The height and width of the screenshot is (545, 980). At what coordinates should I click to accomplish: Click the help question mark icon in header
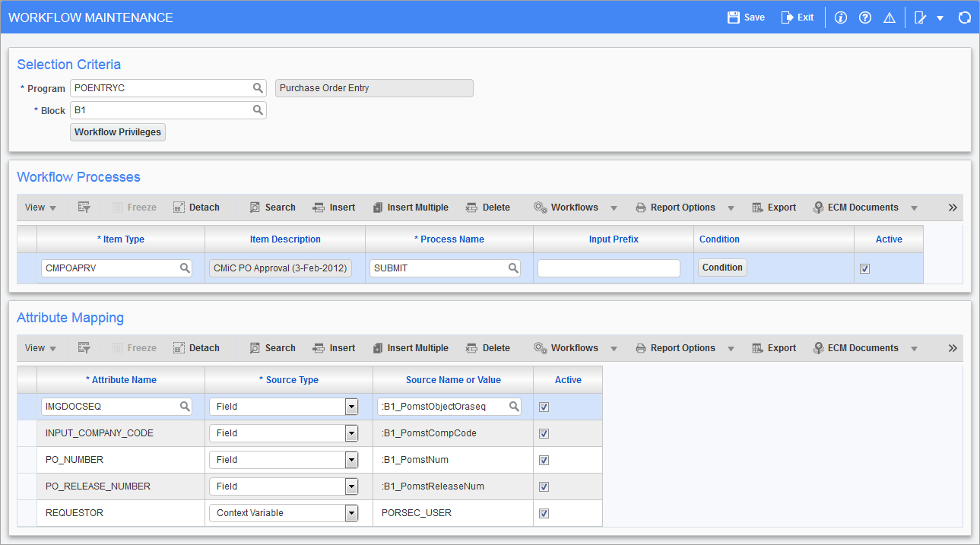(x=865, y=17)
